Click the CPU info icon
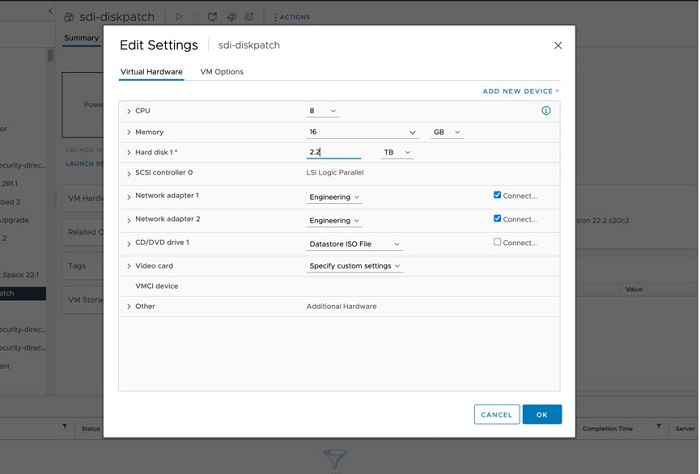The width and height of the screenshot is (700, 474). [546, 111]
